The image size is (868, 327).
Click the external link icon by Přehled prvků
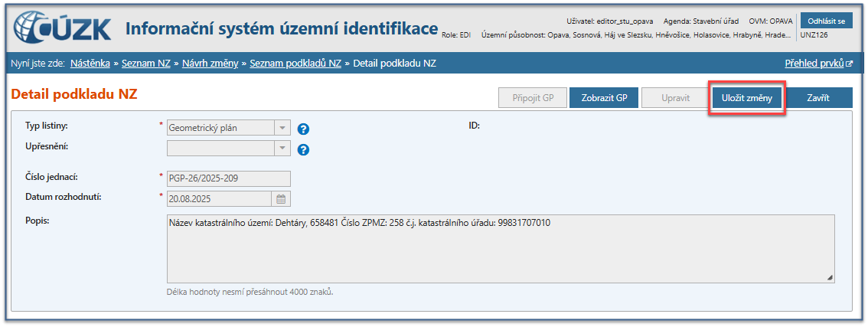click(850, 64)
